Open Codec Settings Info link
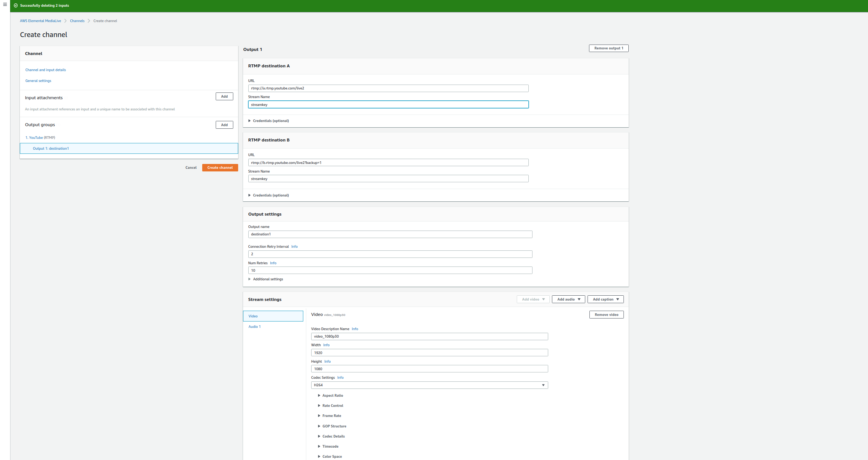The image size is (868, 460). [x=340, y=378]
